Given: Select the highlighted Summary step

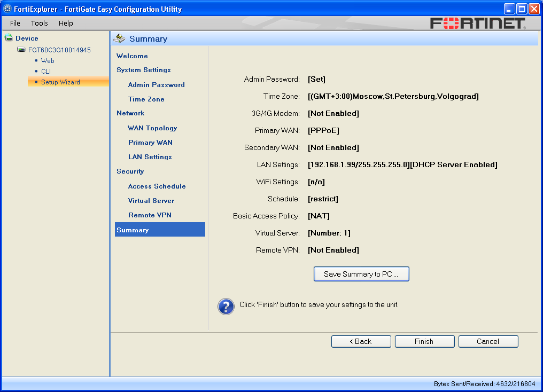Looking at the screenshot, I should (x=160, y=230).
